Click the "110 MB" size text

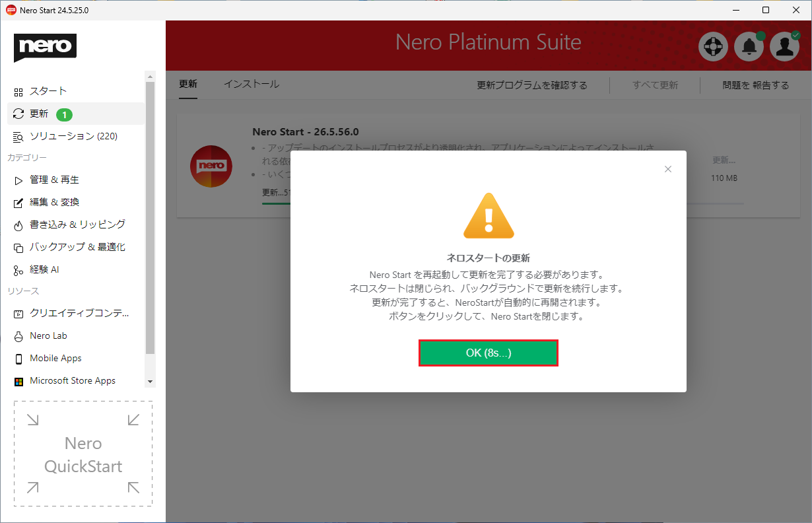(724, 178)
